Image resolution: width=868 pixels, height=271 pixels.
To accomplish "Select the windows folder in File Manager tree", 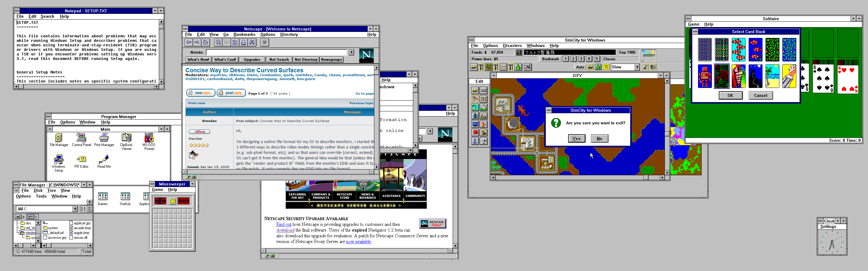I will 28,233.
